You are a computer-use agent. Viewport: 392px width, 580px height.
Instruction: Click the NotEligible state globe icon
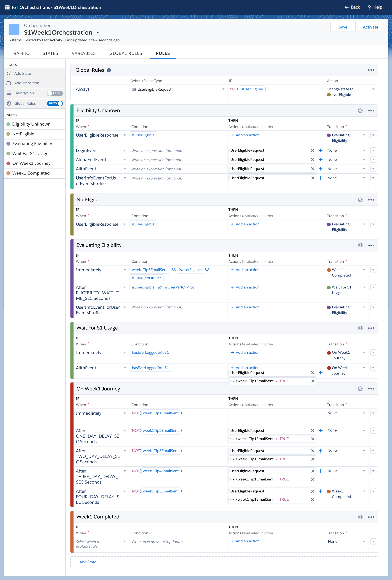pos(360,200)
